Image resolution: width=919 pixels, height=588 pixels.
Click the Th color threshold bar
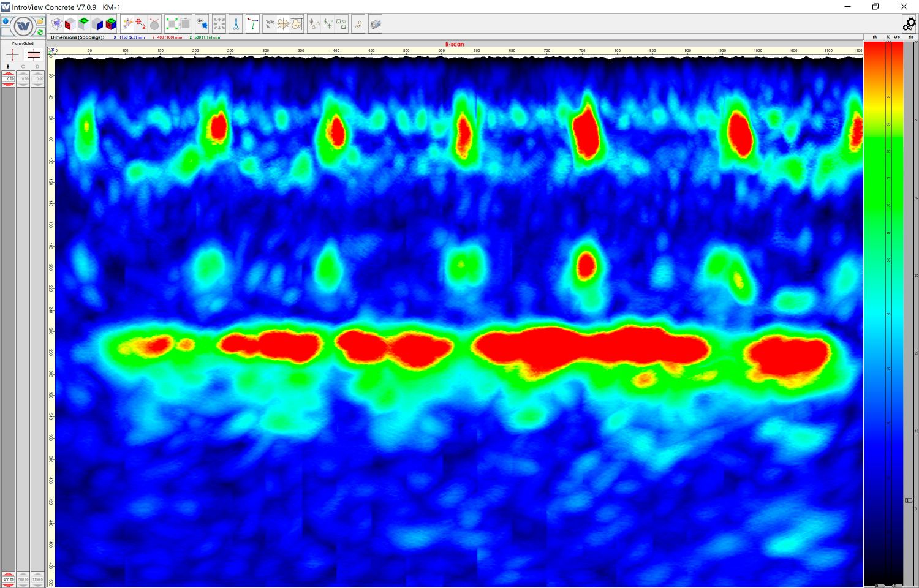pos(874,312)
